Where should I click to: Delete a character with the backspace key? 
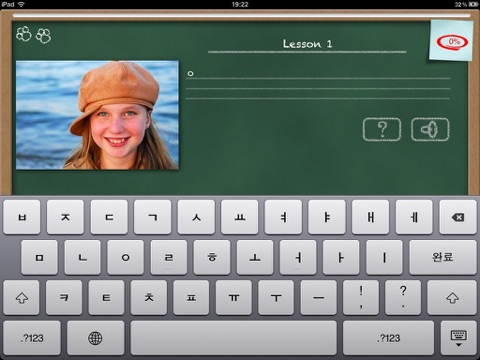pos(458,217)
